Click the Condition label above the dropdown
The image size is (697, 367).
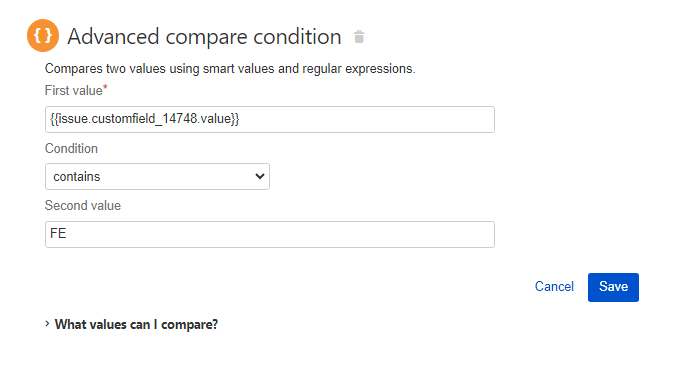[x=71, y=148]
